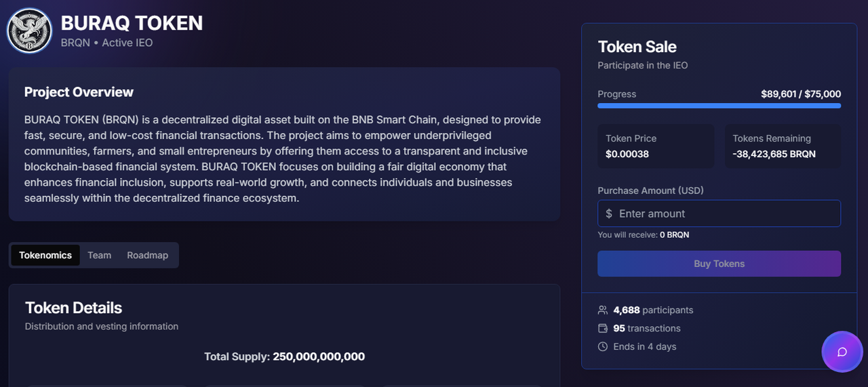Click the IEO progress bar
This screenshot has width=868, height=387.
point(719,106)
